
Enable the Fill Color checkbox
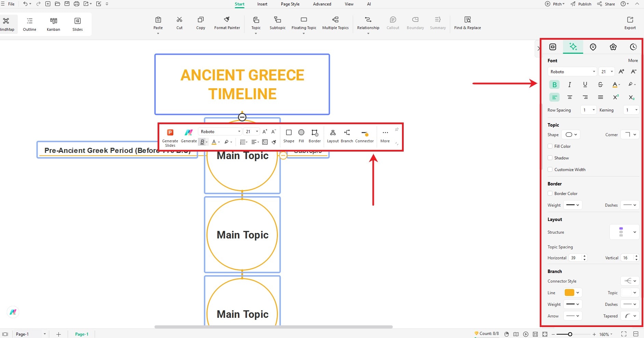(550, 146)
